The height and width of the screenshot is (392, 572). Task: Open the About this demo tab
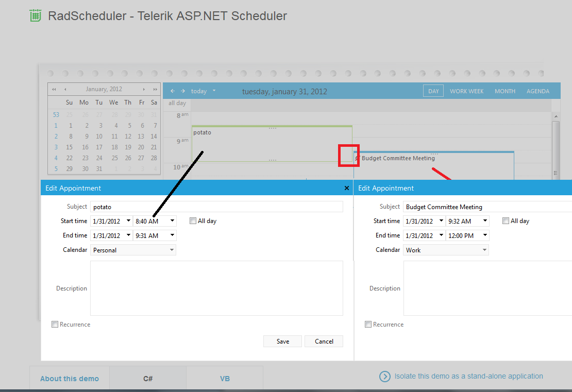pyautogui.click(x=70, y=379)
